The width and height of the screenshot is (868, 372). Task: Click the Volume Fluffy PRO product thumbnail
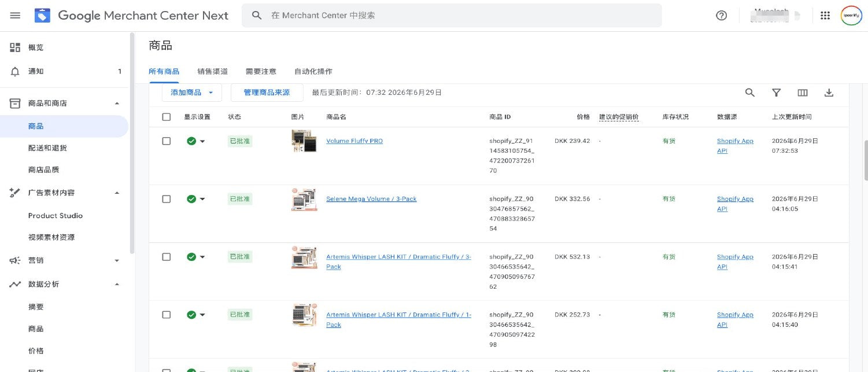click(304, 141)
